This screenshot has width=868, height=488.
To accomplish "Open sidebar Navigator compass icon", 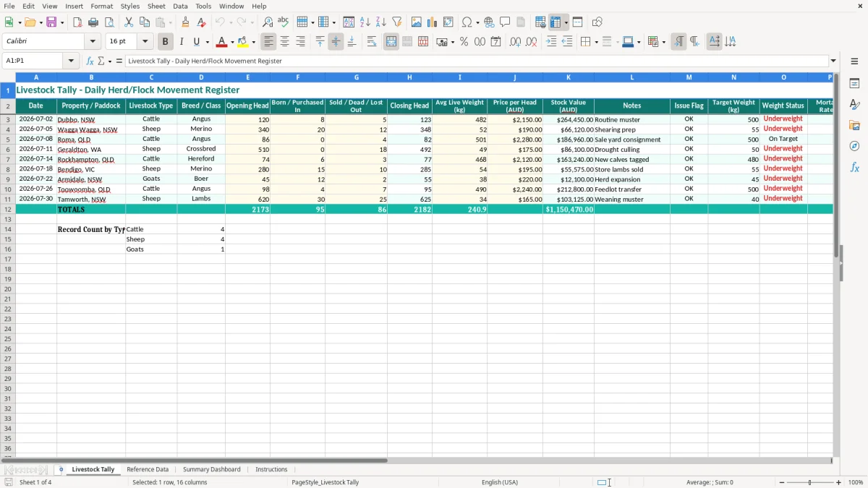I will tap(854, 147).
